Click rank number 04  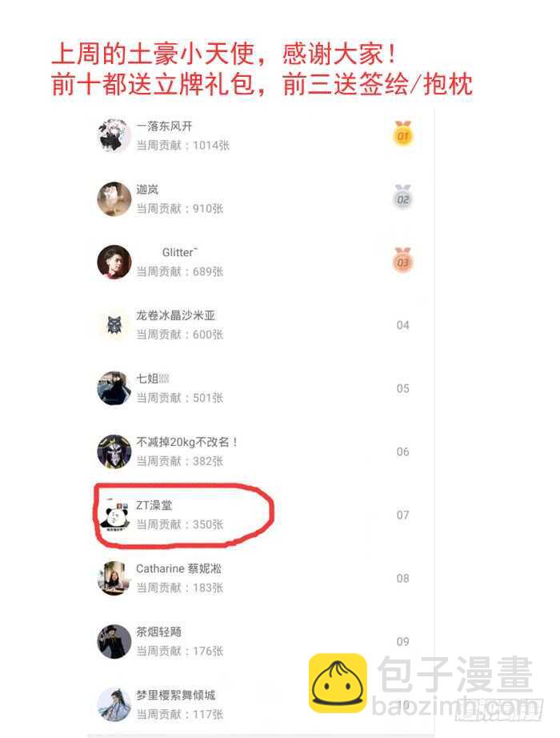tap(403, 325)
